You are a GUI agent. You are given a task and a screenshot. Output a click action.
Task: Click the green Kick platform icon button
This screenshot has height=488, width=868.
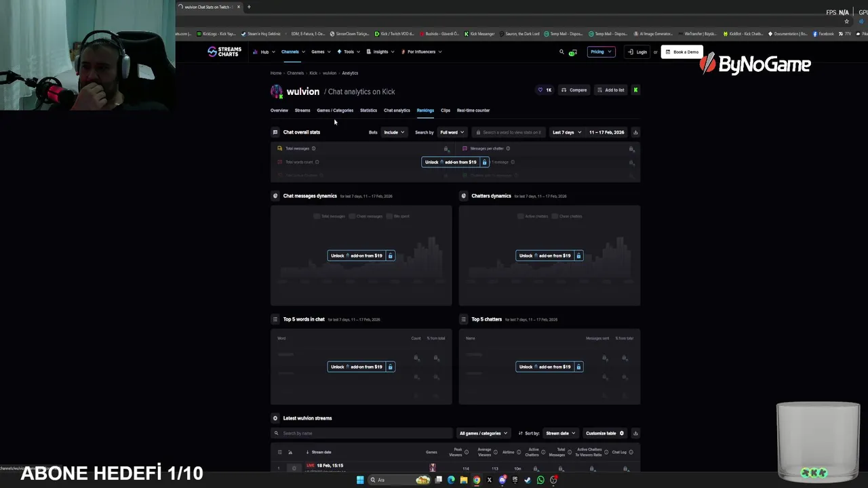coord(635,89)
